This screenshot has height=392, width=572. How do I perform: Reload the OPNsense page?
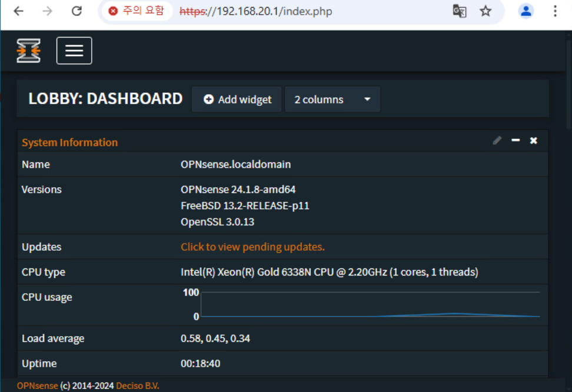point(77,11)
